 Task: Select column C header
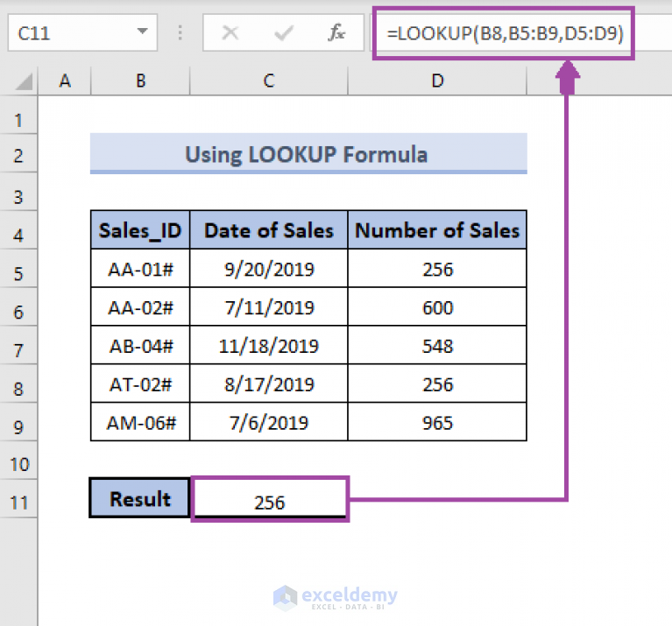click(269, 81)
